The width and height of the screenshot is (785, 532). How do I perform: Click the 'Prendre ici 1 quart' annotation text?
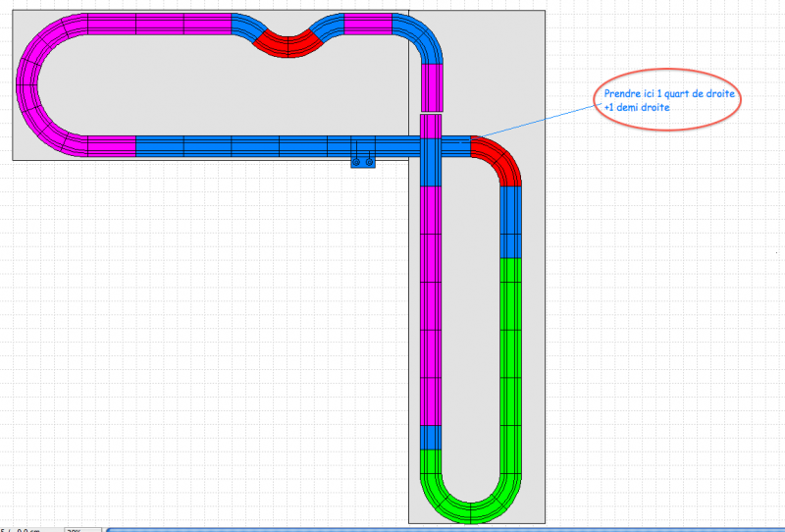[670, 93]
